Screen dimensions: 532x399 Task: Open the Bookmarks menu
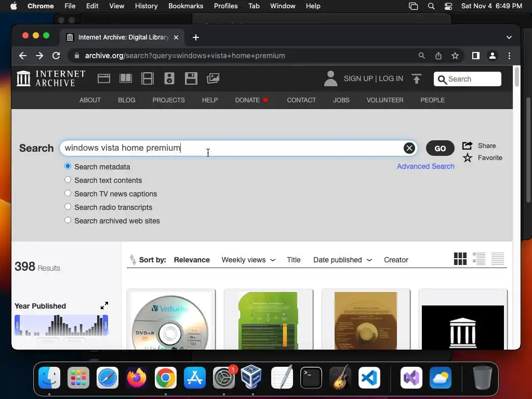pyautogui.click(x=185, y=6)
